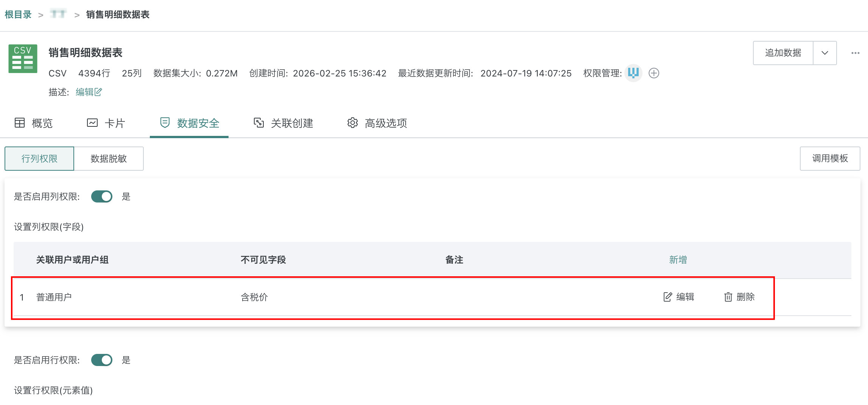This screenshot has height=405, width=868.
Task: Go to the 关联创建 tab
Action: point(283,123)
